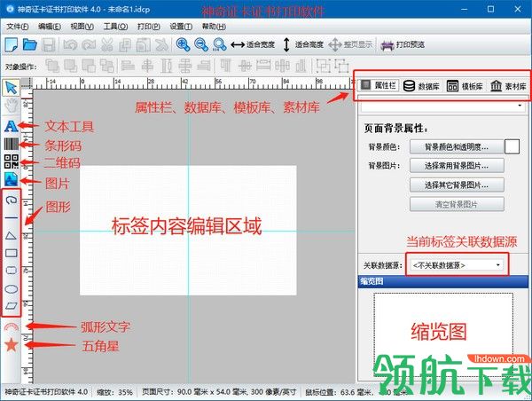Click the 缩放: 35% status bar entry
Image resolution: width=532 pixels, height=401 pixels.
[x=114, y=392]
